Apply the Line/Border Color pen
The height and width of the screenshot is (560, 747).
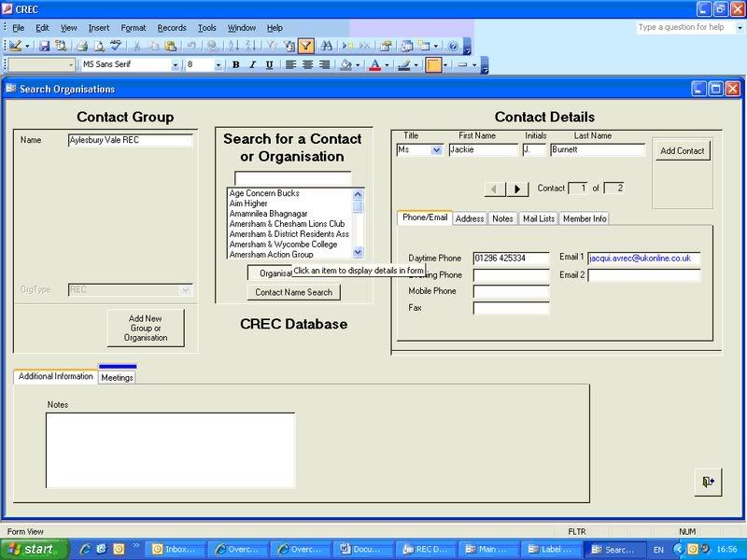(404, 64)
